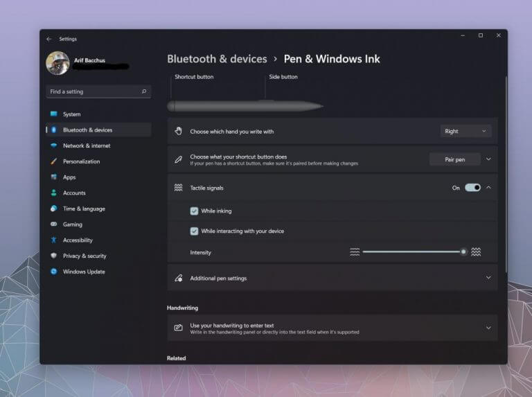
Task: Click the pen icon for shortcut button
Action: tap(179, 159)
